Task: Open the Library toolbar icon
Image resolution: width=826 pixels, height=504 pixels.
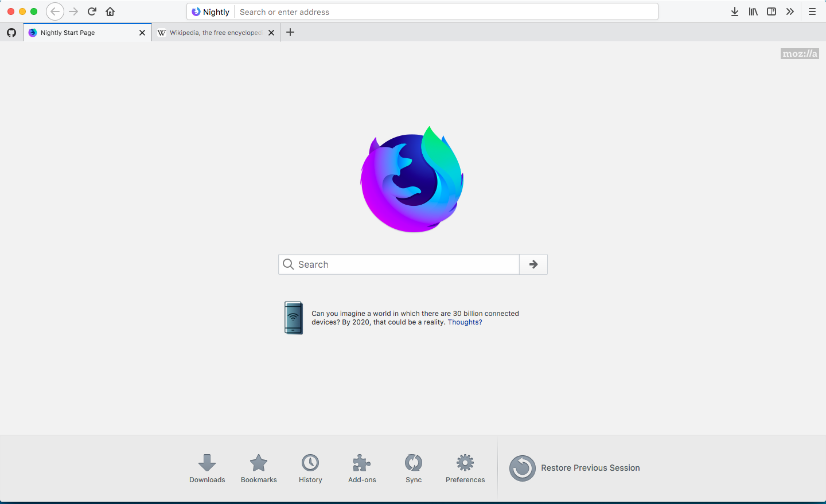Action: pyautogui.click(x=753, y=11)
